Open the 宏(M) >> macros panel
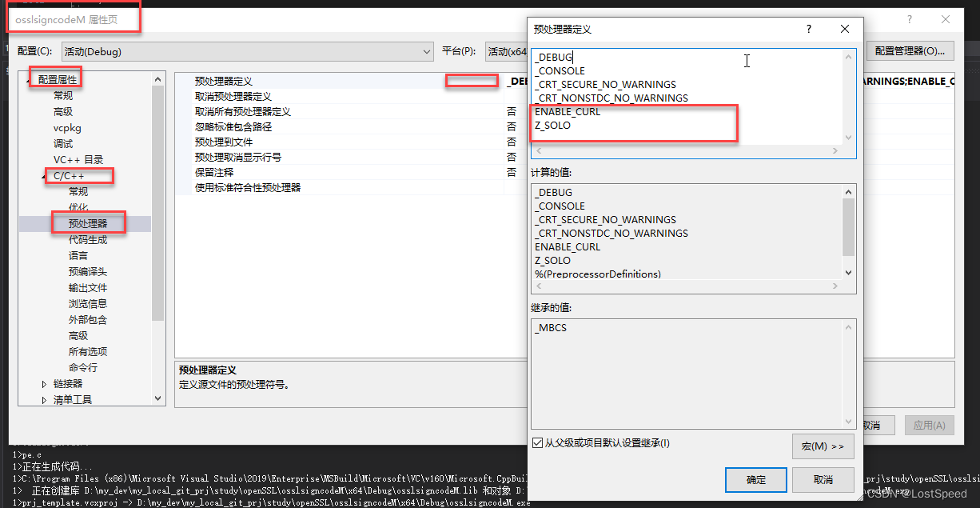 click(823, 446)
